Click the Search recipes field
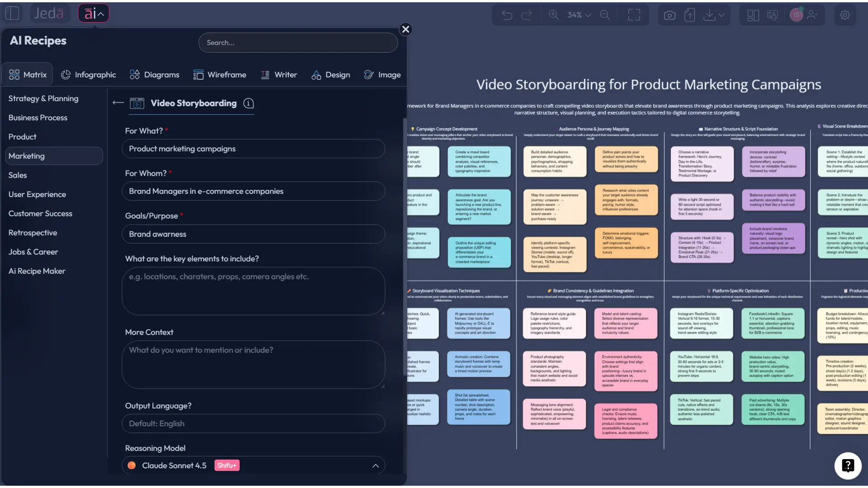This screenshot has width=868, height=488. (x=298, y=42)
